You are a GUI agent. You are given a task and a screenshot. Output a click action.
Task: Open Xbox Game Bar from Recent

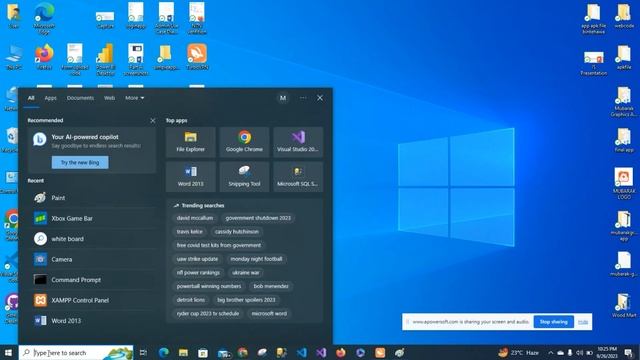click(x=93, y=218)
